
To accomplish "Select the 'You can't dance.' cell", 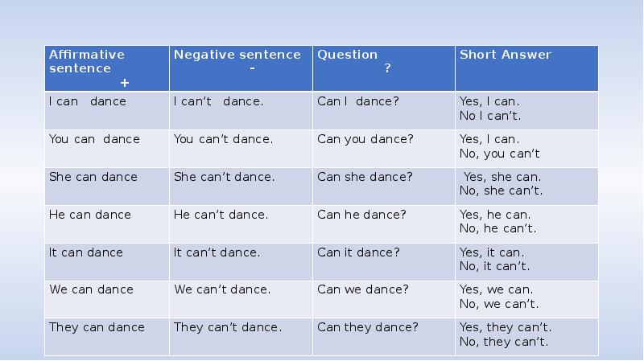I will point(240,148).
